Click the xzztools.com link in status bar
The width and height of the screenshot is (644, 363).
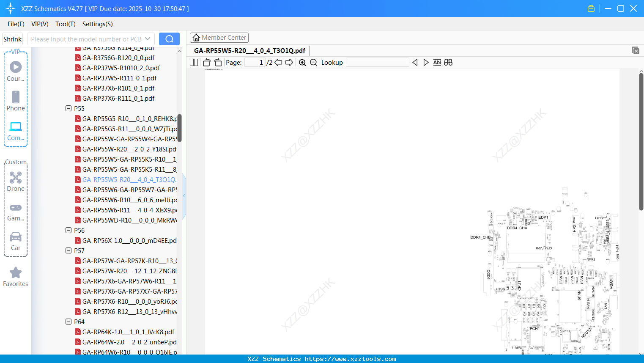[x=350, y=359]
